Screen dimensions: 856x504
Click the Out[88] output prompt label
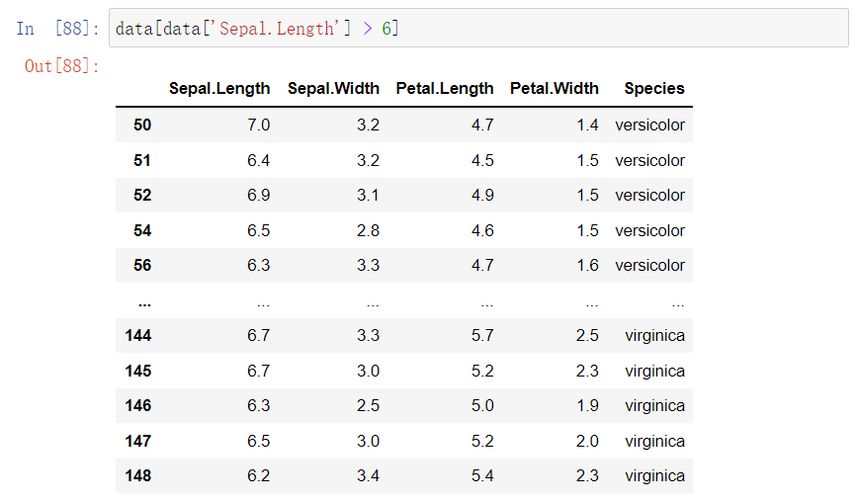click(x=62, y=66)
